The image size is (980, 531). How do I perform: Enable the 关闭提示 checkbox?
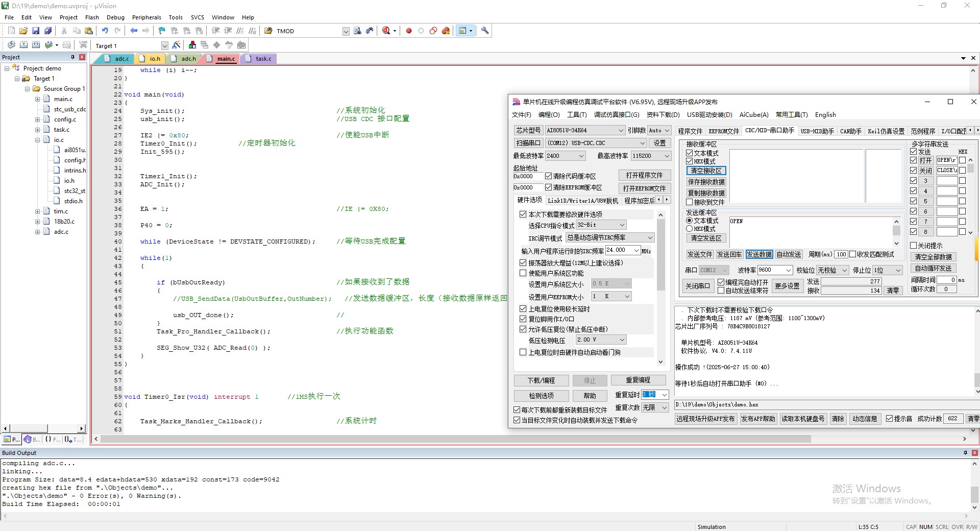click(914, 246)
